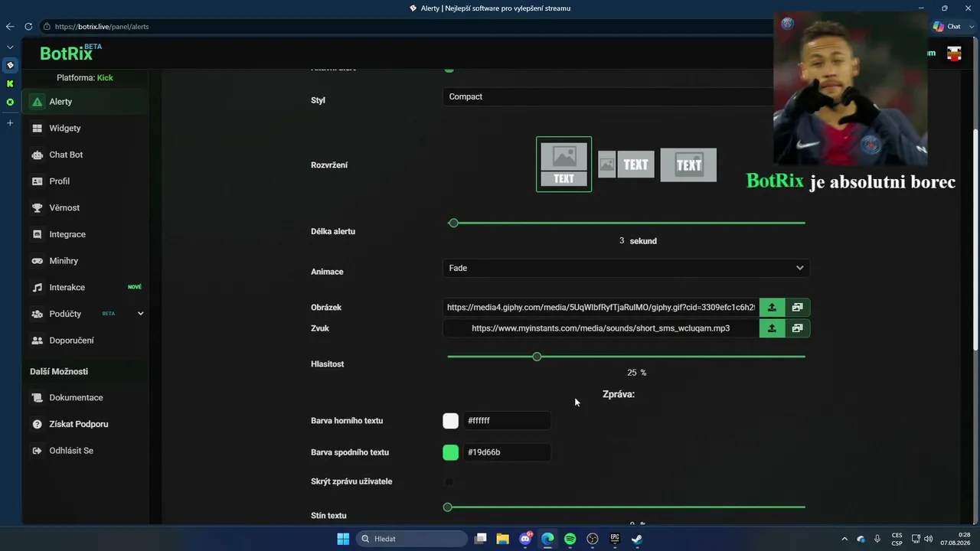Open the sound library for Zvuk
The height and width of the screenshot is (551, 980).
coord(797,328)
